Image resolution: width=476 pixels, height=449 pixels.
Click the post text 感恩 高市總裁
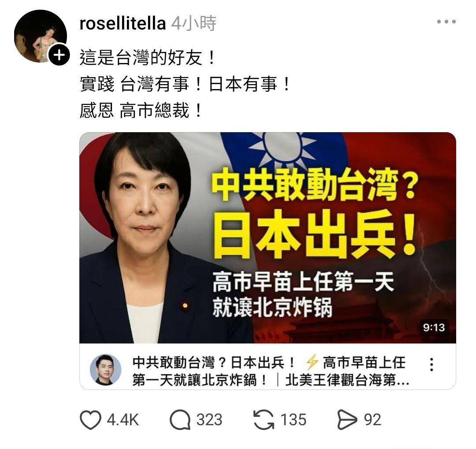pyautogui.click(x=141, y=110)
